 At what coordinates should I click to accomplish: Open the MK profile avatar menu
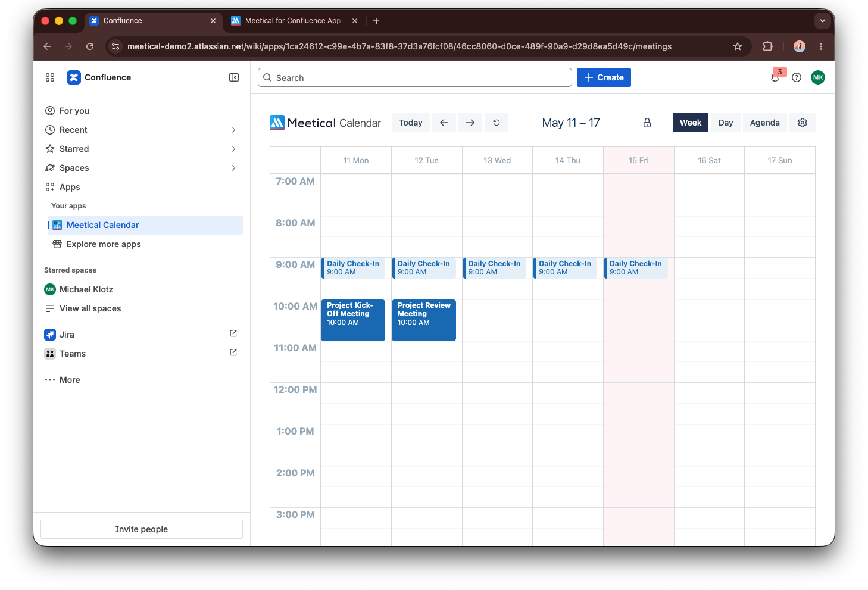point(818,77)
